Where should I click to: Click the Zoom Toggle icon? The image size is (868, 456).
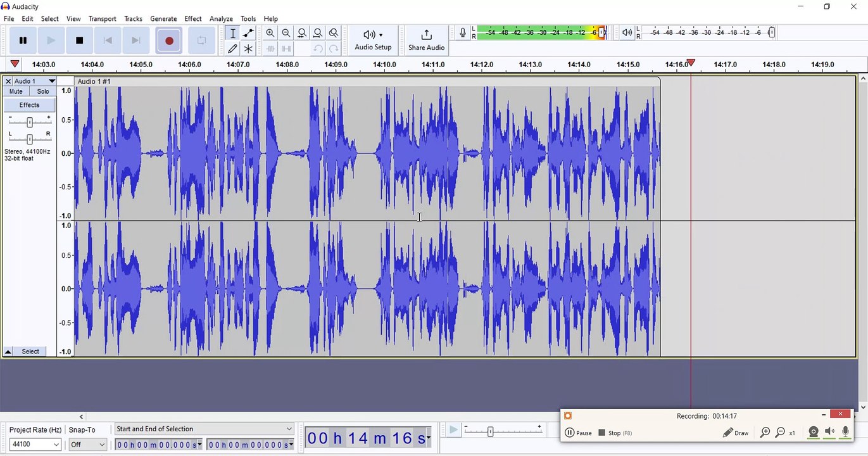coord(334,34)
